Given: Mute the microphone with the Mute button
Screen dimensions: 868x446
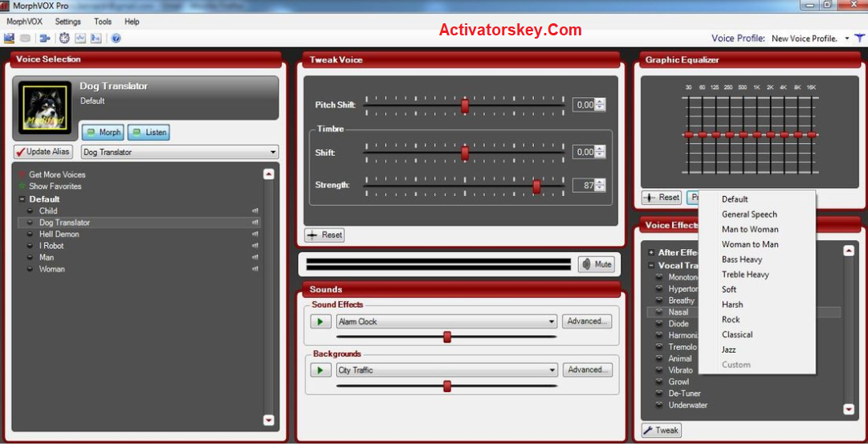Looking at the screenshot, I should (596, 264).
